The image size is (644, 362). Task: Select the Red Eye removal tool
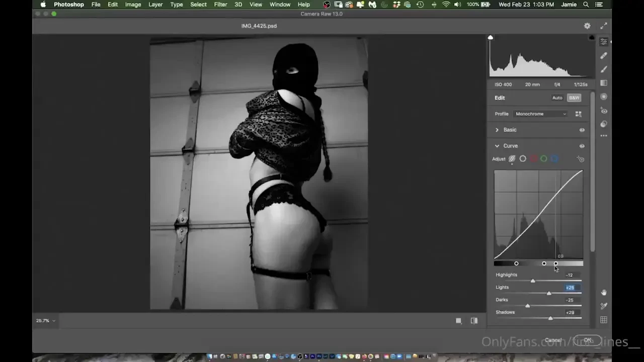tap(604, 111)
